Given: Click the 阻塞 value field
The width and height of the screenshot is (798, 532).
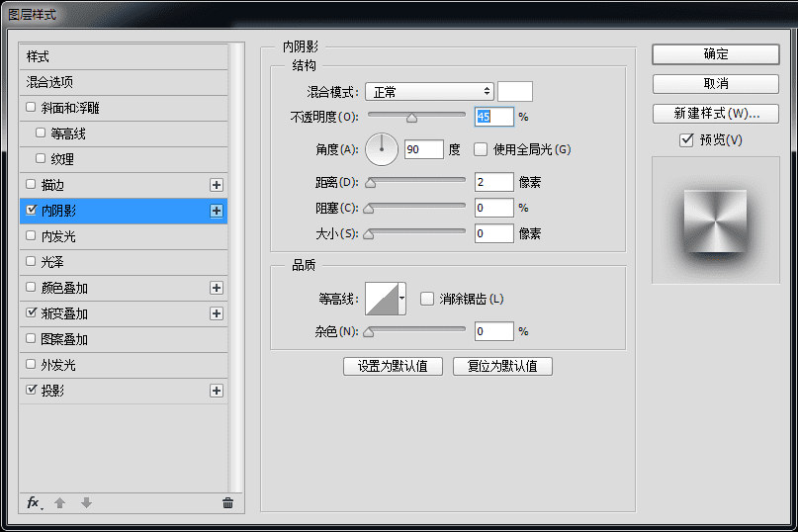Looking at the screenshot, I should pos(494,208).
